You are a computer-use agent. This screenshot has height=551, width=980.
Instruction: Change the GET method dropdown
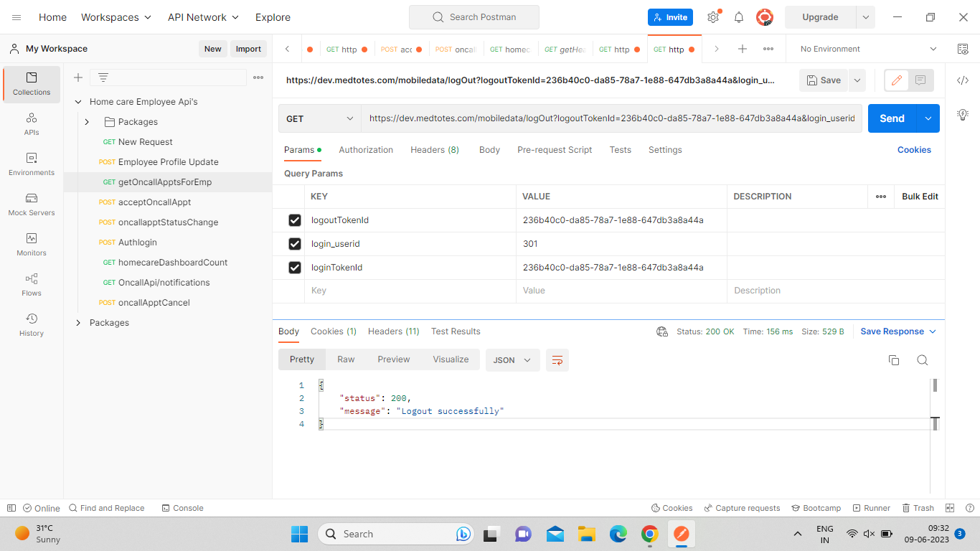[x=320, y=118]
